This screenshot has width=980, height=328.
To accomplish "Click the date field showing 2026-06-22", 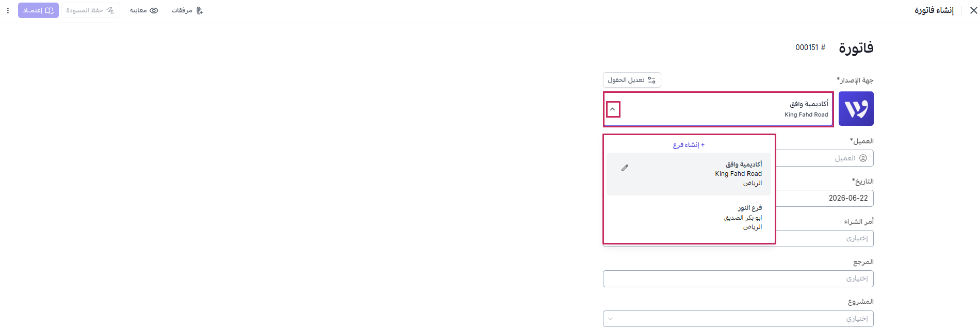I will pos(825,198).
